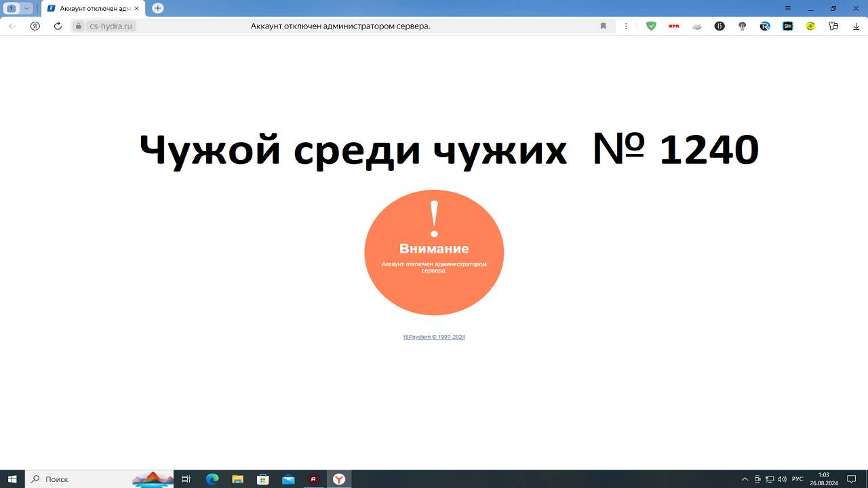Open the green shield protection extension
The width and height of the screenshot is (868, 488).
point(652,26)
